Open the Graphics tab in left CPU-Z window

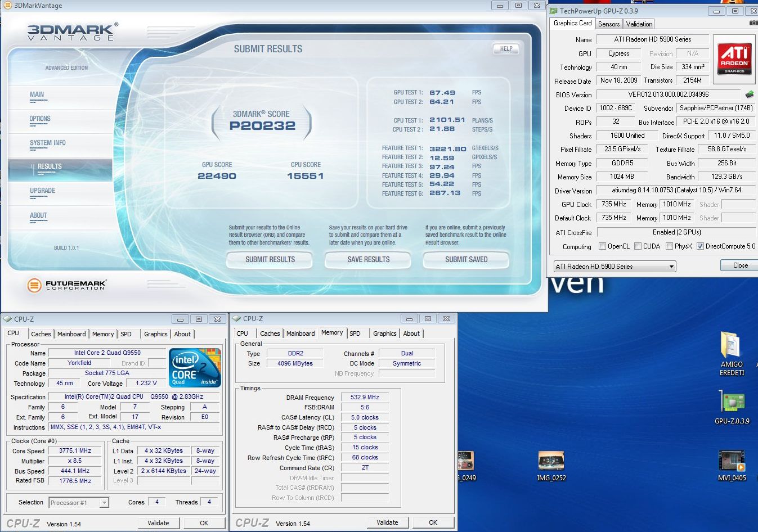point(156,334)
